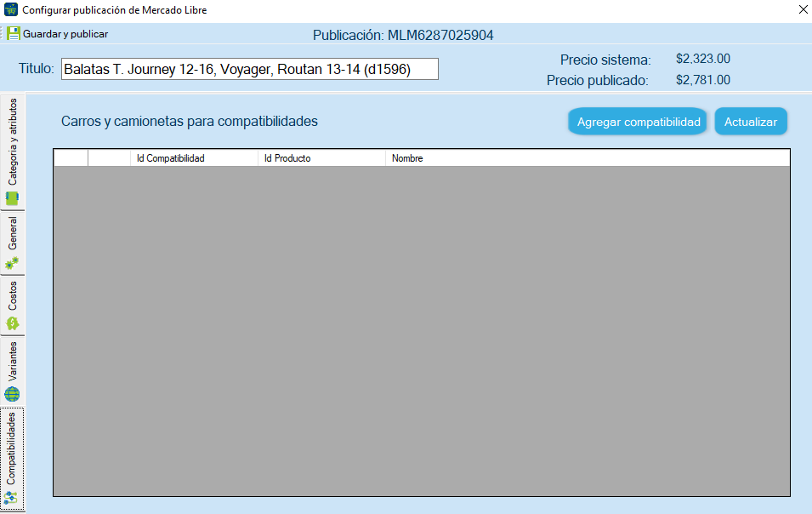Screen dimensions: 812x514
Task: Switch to the Variantes tab
Action: 12,371
